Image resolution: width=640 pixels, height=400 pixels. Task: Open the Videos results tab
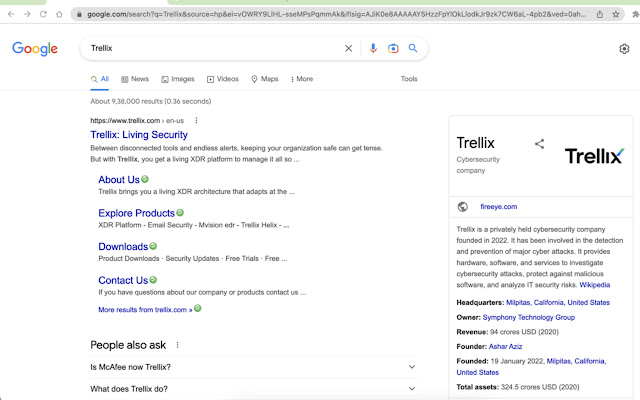223,79
